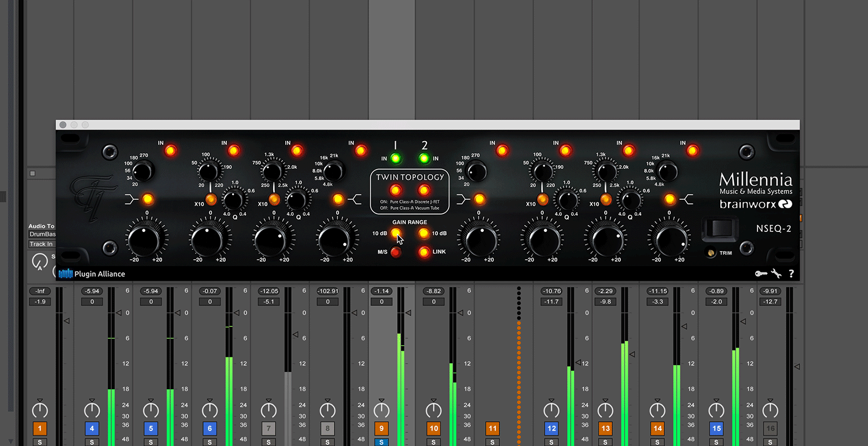
Task: Toggle IN LED of channel 2 4.8k-21k band
Action: [693, 151]
